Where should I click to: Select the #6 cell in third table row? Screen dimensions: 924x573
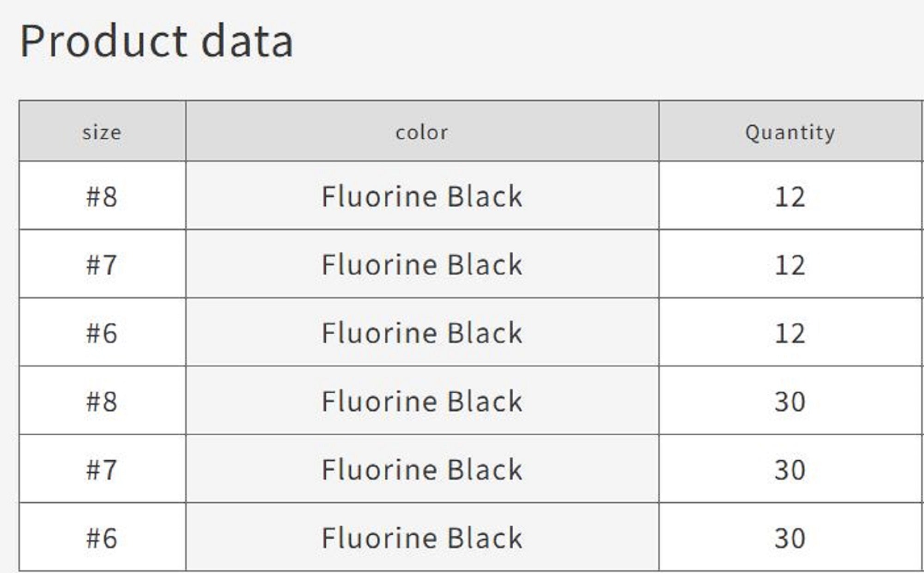[x=102, y=333]
